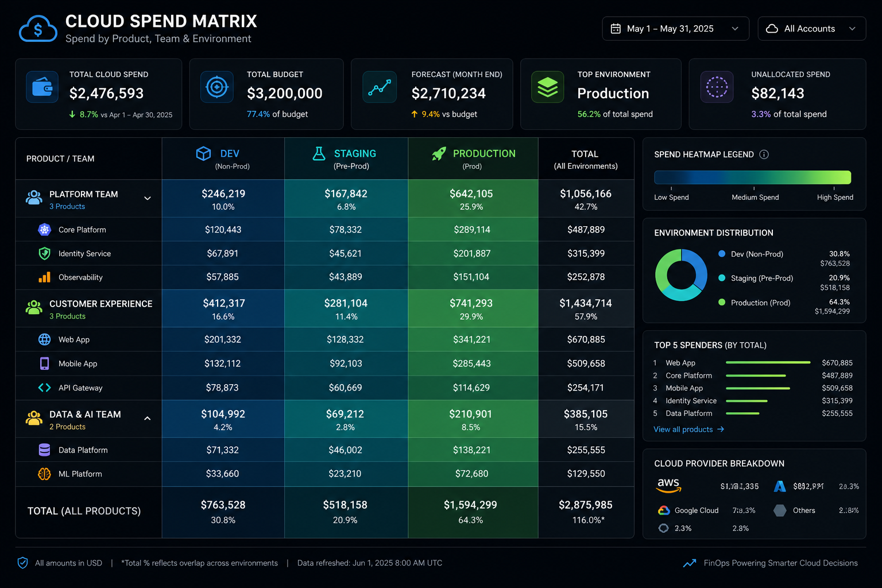Click the FinOps trend arrow icon in footer

point(689,563)
